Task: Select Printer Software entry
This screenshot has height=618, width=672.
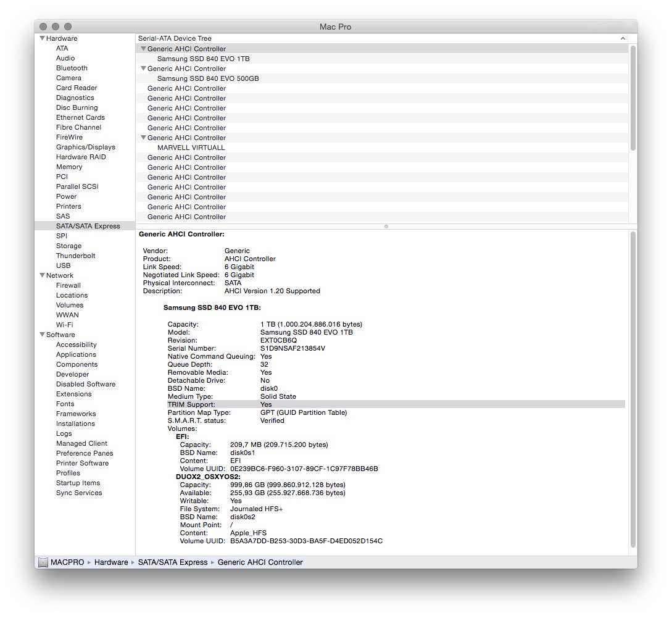Action: click(x=82, y=463)
